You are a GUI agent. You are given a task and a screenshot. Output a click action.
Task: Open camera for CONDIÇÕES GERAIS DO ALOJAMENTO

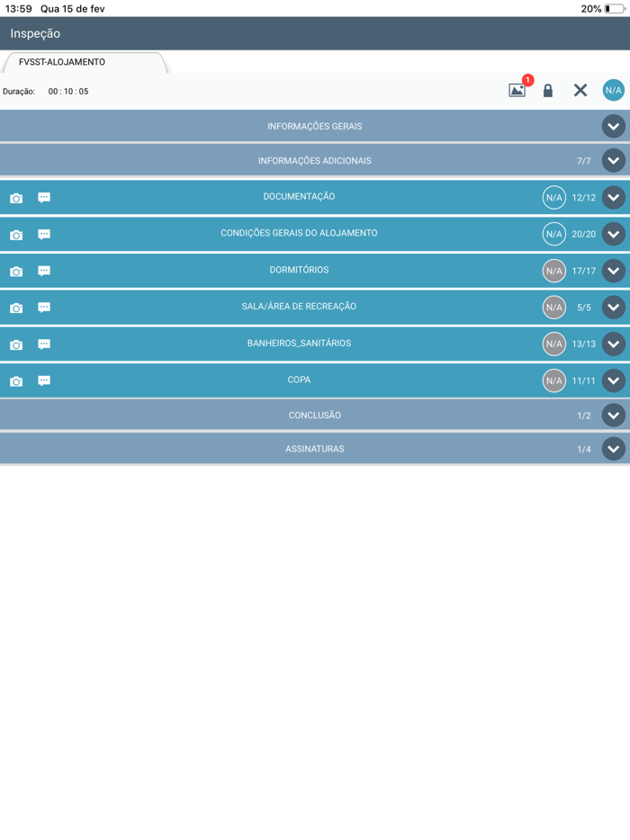[16, 235]
